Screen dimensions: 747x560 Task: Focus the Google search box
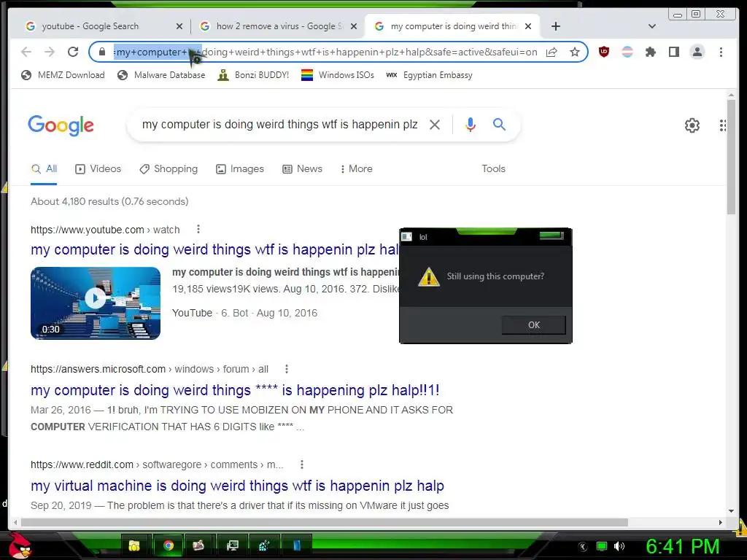tap(280, 124)
